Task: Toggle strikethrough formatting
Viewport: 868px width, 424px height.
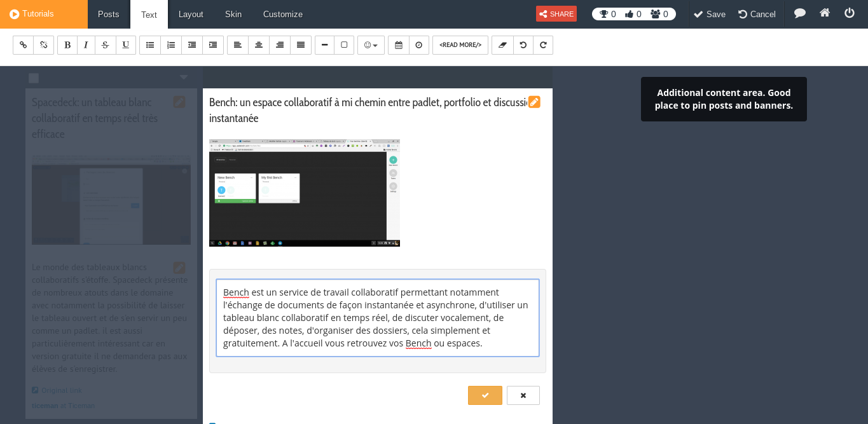Action: (x=106, y=45)
